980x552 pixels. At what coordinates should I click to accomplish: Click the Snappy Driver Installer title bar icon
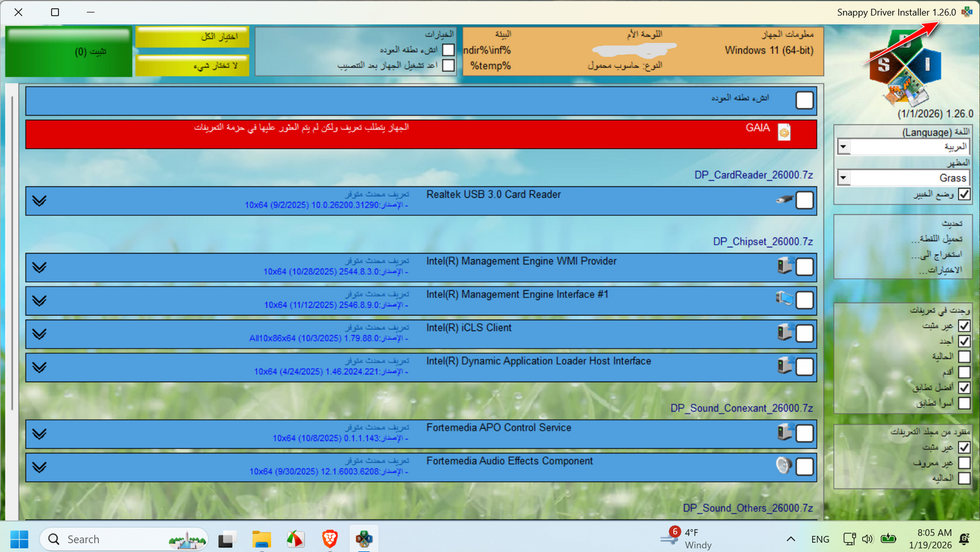coord(967,12)
